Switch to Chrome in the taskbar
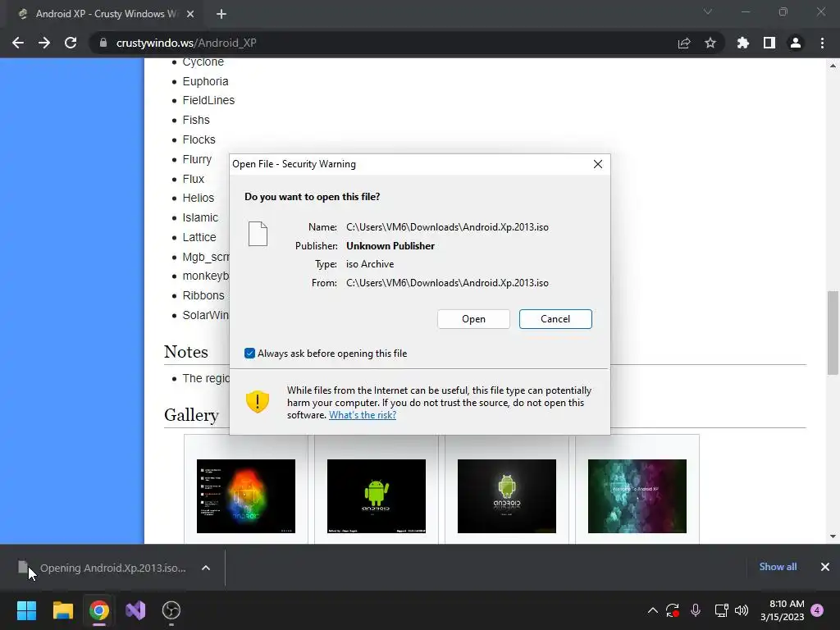Image resolution: width=840 pixels, height=630 pixels. pyautogui.click(x=99, y=610)
